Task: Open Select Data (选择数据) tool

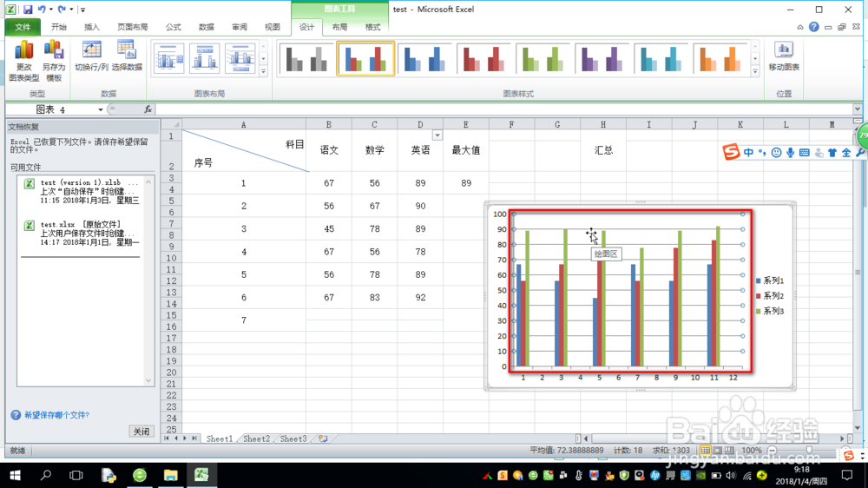Action: pos(127,56)
